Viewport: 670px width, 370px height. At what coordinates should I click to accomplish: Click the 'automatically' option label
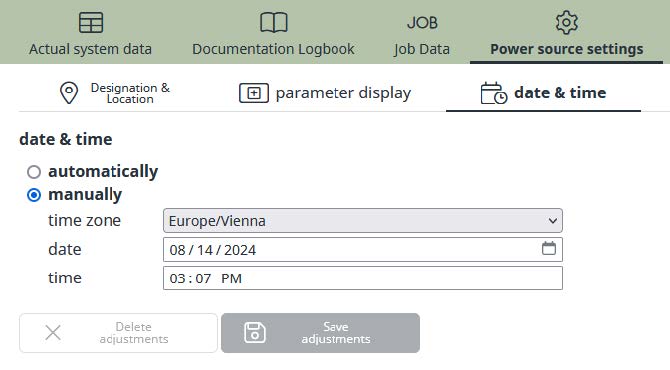point(103,172)
